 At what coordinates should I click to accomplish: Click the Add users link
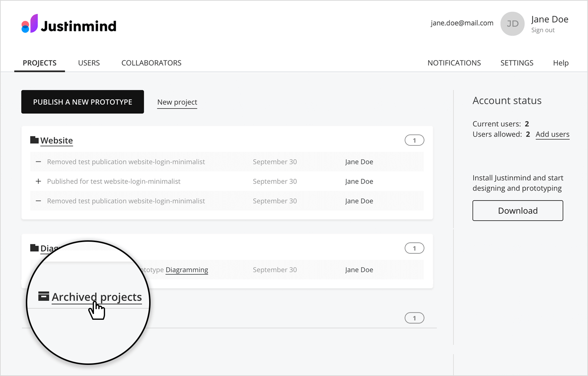click(x=553, y=134)
